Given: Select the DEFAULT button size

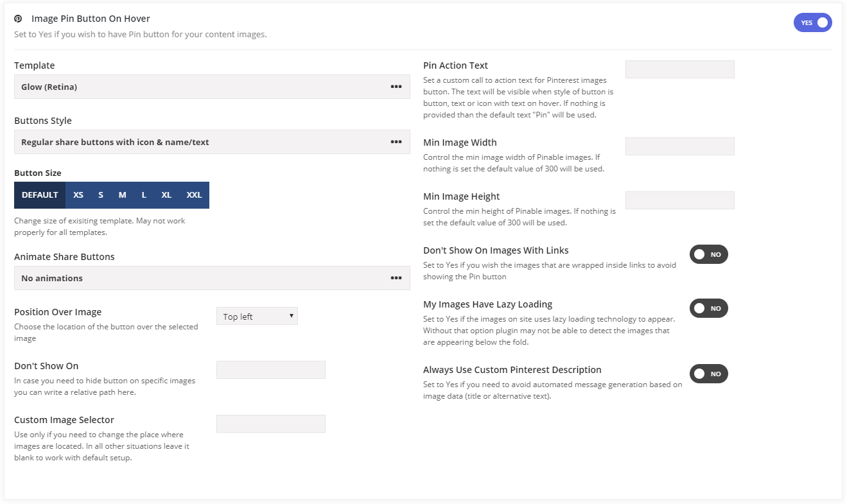Looking at the screenshot, I should tap(40, 195).
